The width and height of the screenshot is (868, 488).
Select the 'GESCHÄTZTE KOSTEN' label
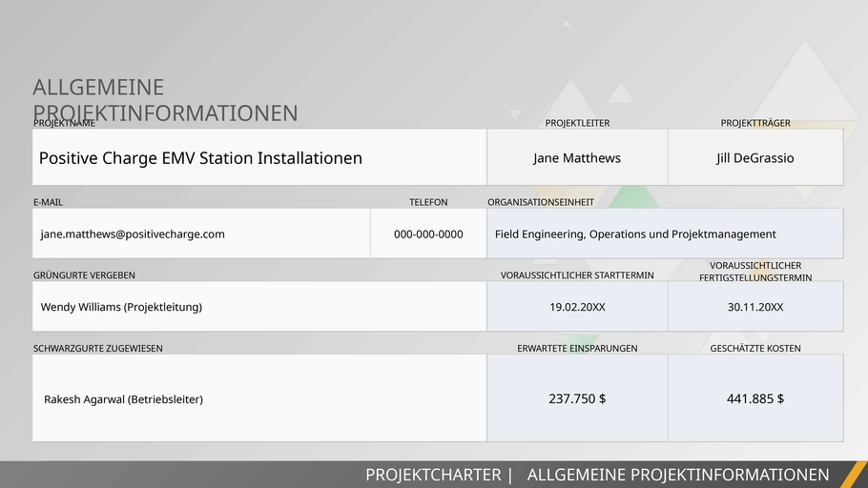click(x=755, y=348)
